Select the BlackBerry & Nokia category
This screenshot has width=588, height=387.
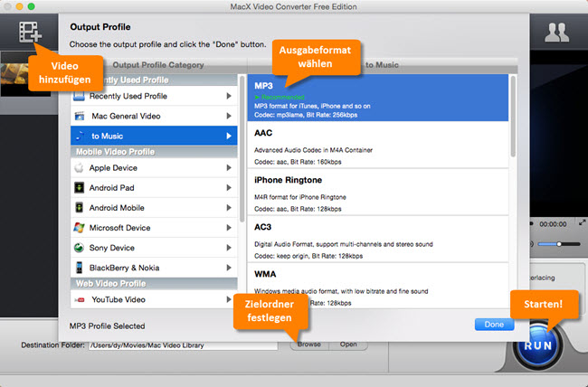pyautogui.click(x=154, y=268)
